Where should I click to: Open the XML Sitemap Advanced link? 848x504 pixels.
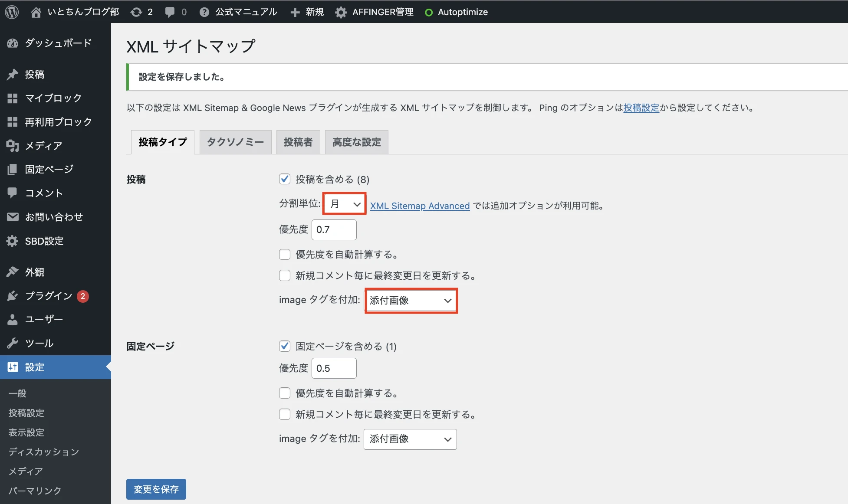coord(420,206)
